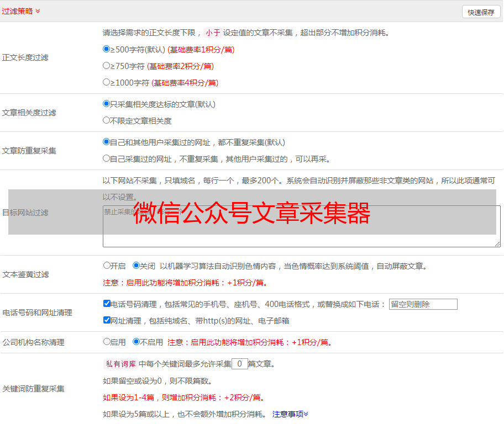Click the keyword article count input box
This screenshot has height=424, width=504.
click(239, 364)
